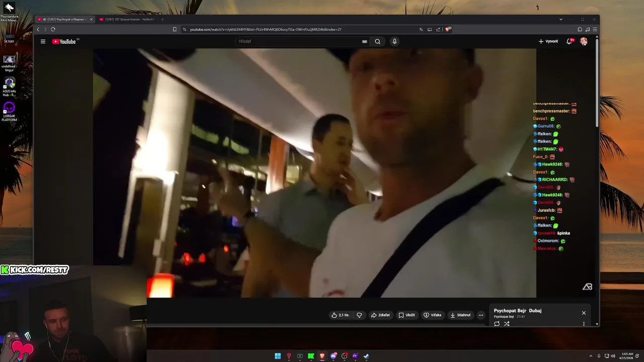The height and width of the screenshot is (362, 644).
Task: Click the share page icon in address bar
Action: tap(438, 29)
